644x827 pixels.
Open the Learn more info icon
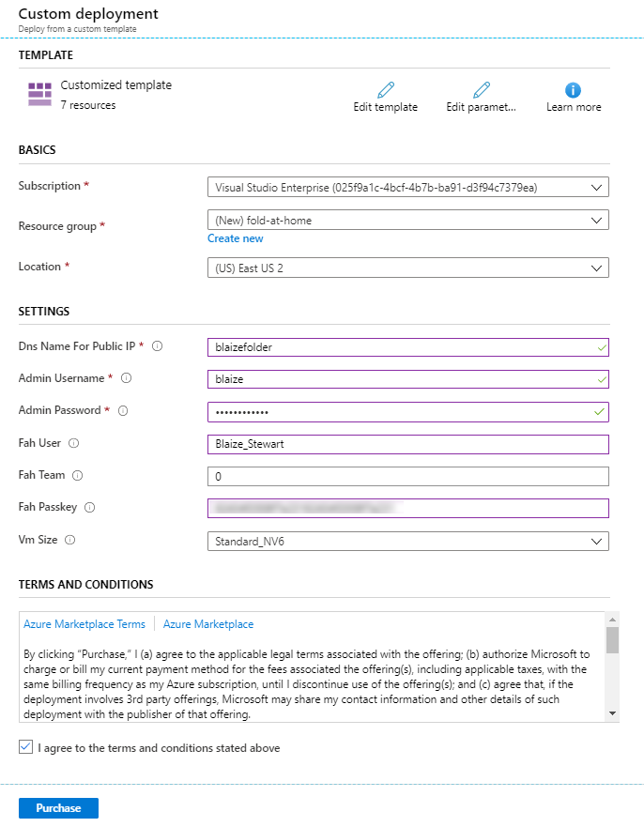pos(573,90)
